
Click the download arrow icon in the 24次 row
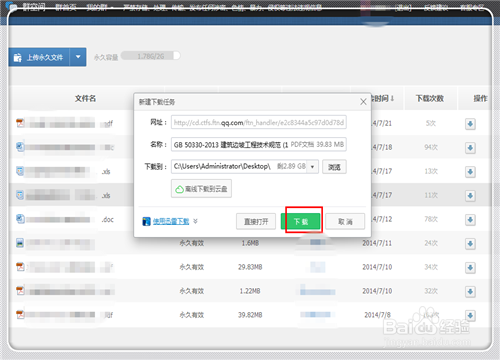470,244
